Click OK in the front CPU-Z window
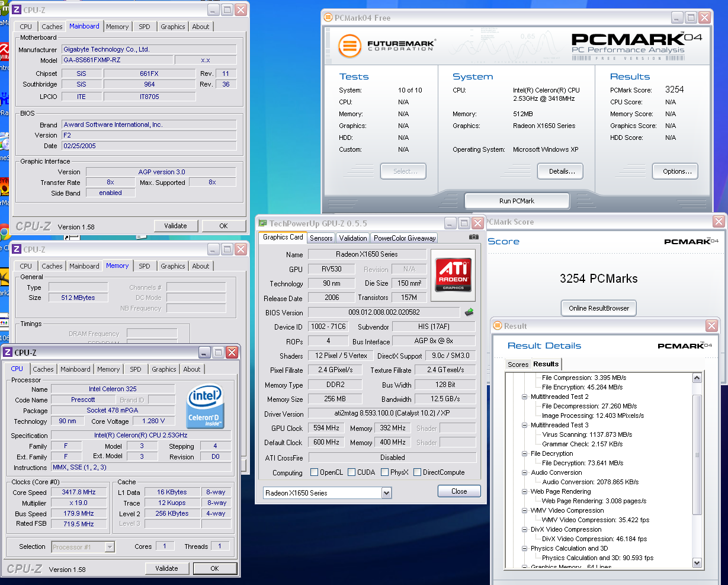Viewport: 728px width, 585px height. click(214, 568)
